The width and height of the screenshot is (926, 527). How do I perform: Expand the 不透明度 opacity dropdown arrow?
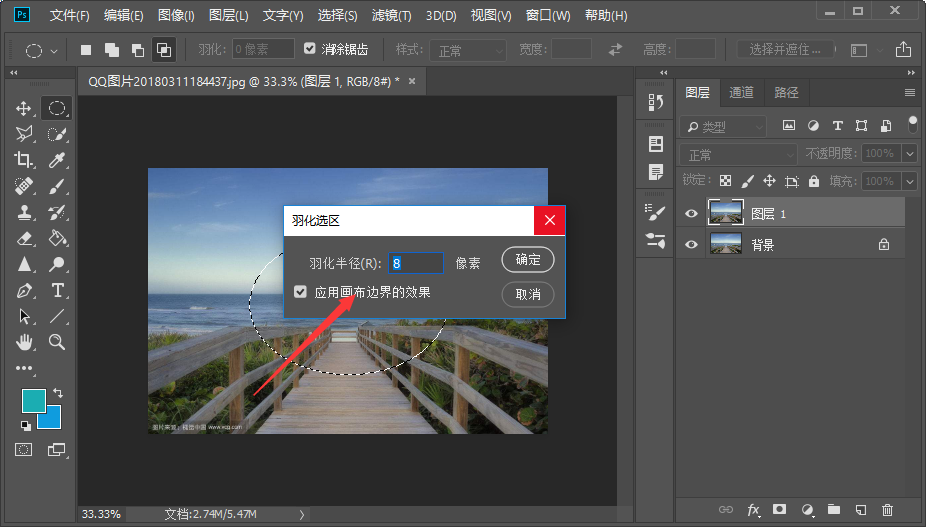[x=909, y=154]
